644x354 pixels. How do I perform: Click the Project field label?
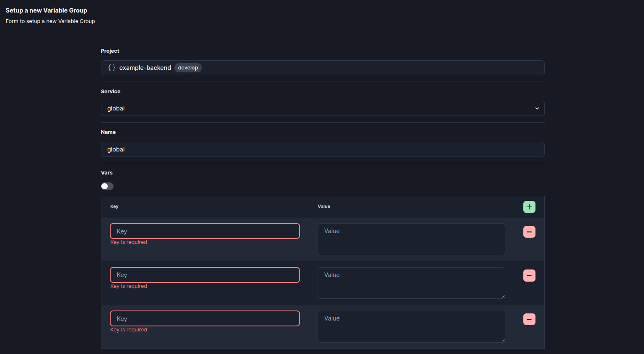click(x=110, y=51)
